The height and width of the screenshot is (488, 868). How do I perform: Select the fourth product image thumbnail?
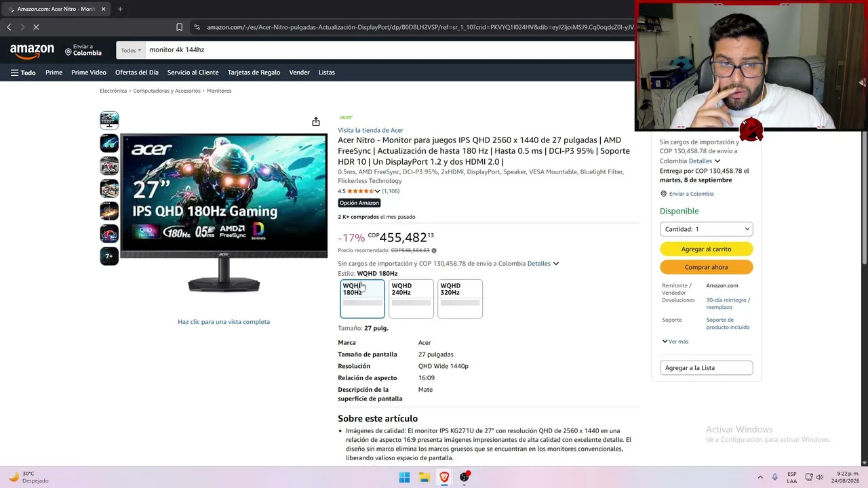point(109,188)
